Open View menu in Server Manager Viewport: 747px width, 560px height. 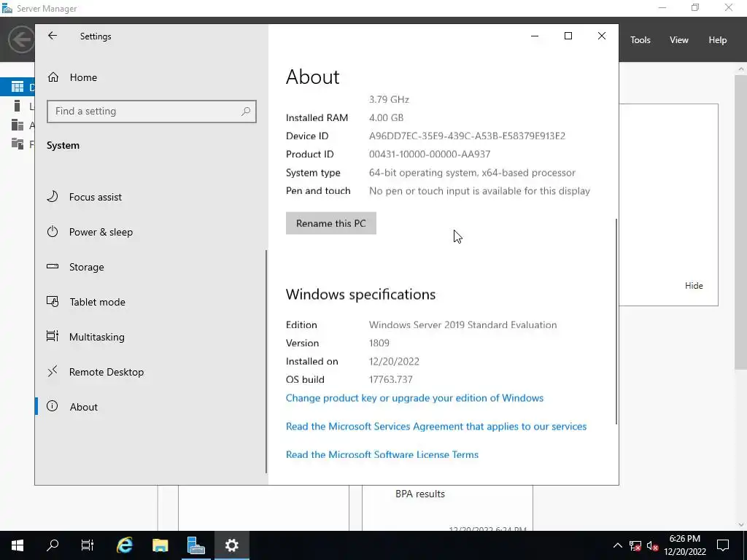point(679,40)
